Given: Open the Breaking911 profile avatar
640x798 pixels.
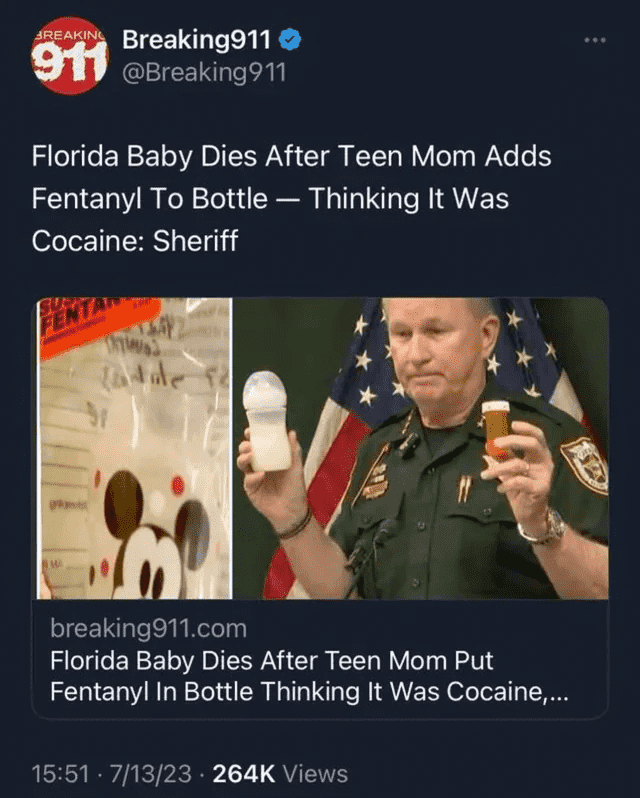Looking at the screenshot, I should pos(70,56).
